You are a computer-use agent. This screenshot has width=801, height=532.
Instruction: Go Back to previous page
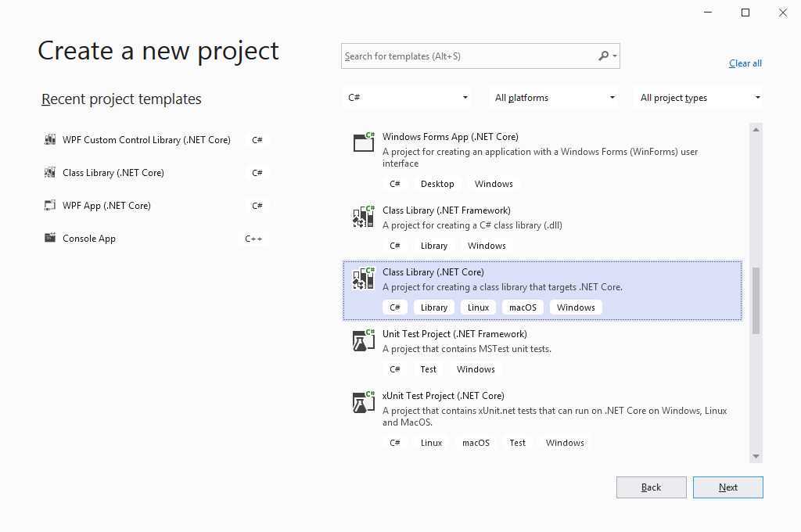[652, 487]
